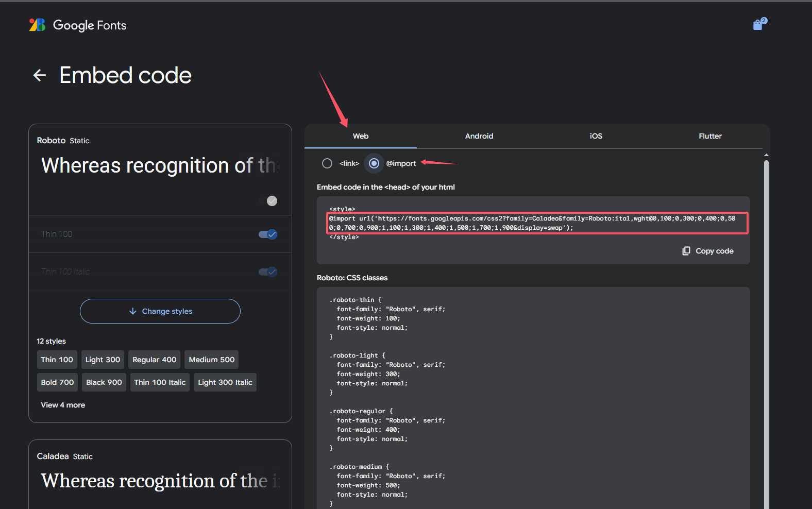
Task: Select the @import radio button
Action: pyautogui.click(x=374, y=163)
